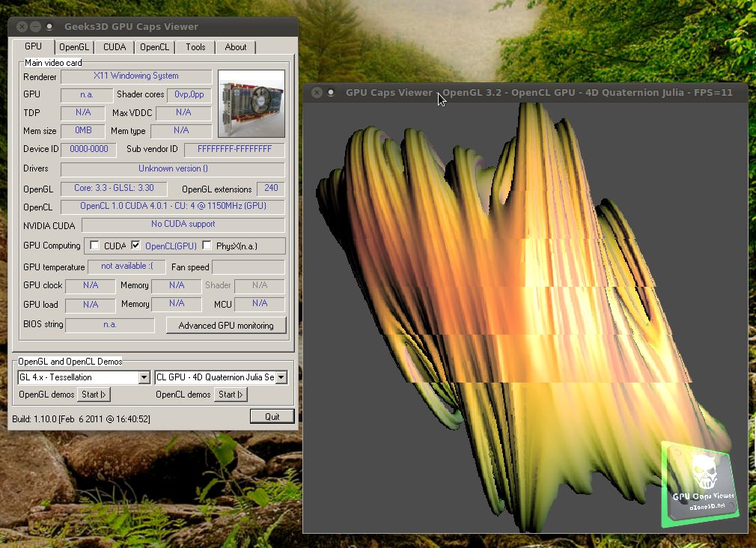Enable the CUDA checkbox
This screenshot has height=548, width=756.
(x=95, y=246)
